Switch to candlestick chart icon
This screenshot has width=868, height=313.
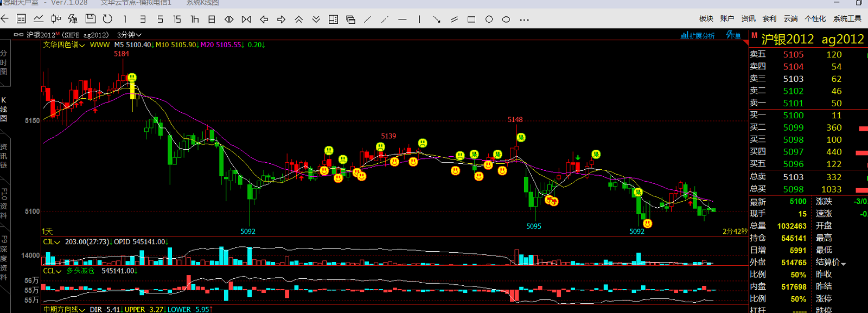pyautogui.click(x=56, y=19)
